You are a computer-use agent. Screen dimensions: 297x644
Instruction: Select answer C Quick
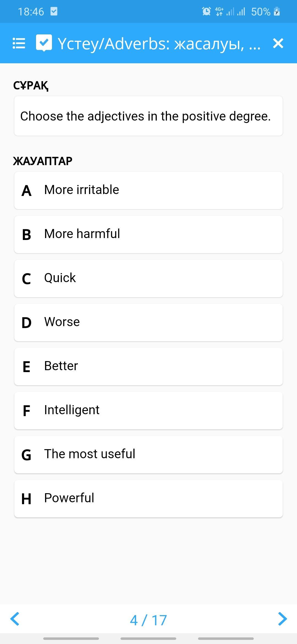point(148,279)
